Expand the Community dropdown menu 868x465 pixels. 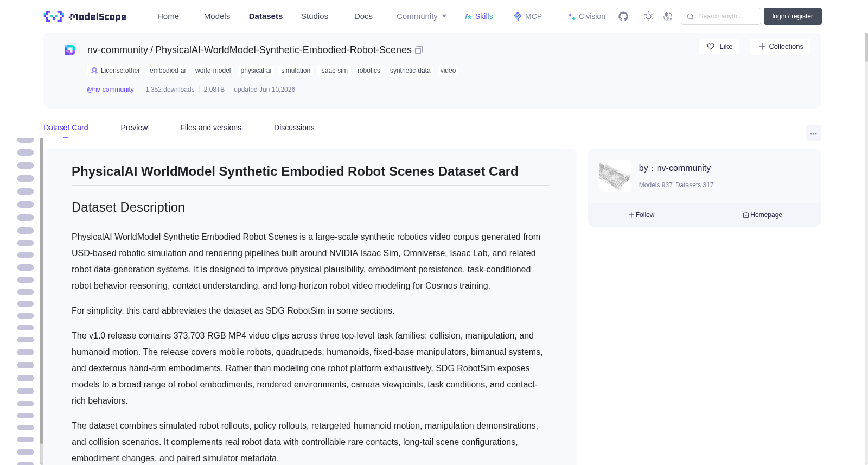422,16
